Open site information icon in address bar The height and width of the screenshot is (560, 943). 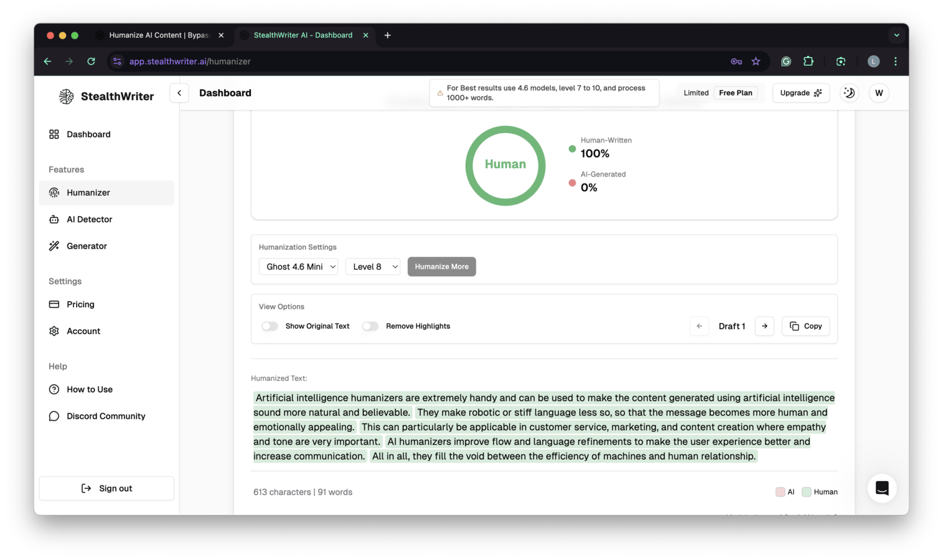[117, 62]
